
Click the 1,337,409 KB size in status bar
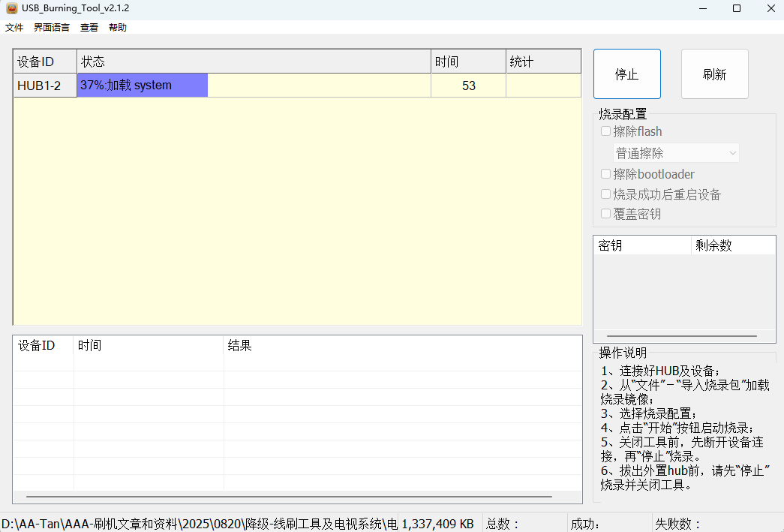coord(437,524)
